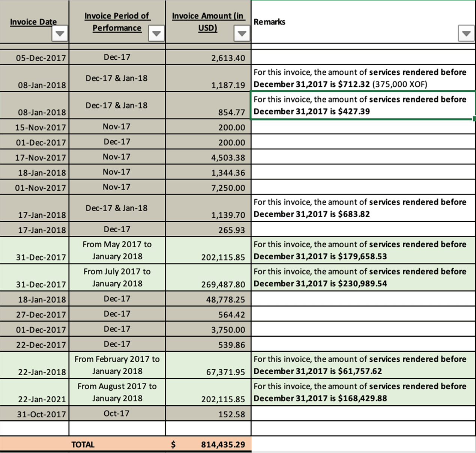This screenshot has height=453, width=476.
Task: Select remark mentioning $712.32 (375,000 XOF)
Action: (x=363, y=78)
